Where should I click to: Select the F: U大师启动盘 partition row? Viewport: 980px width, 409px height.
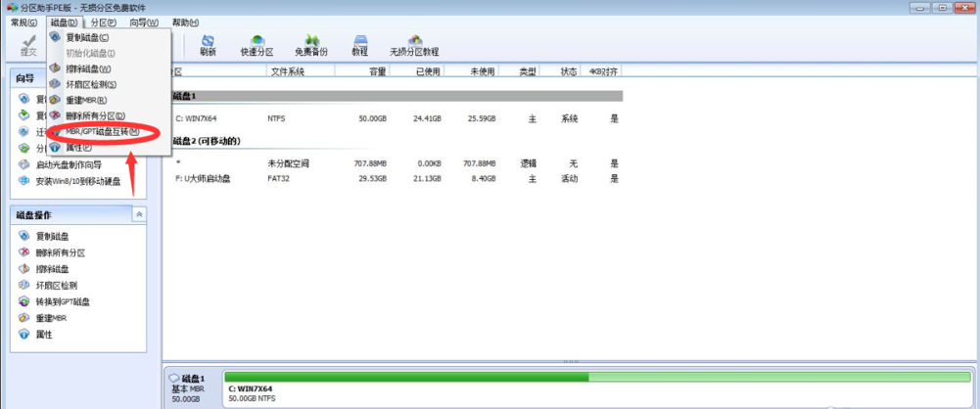(392, 179)
